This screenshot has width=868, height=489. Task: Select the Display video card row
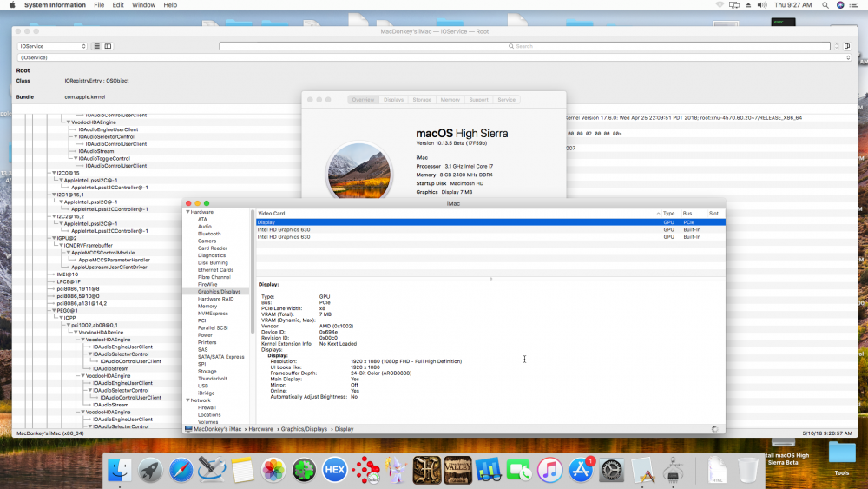pyautogui.click(x=490, y=222)
